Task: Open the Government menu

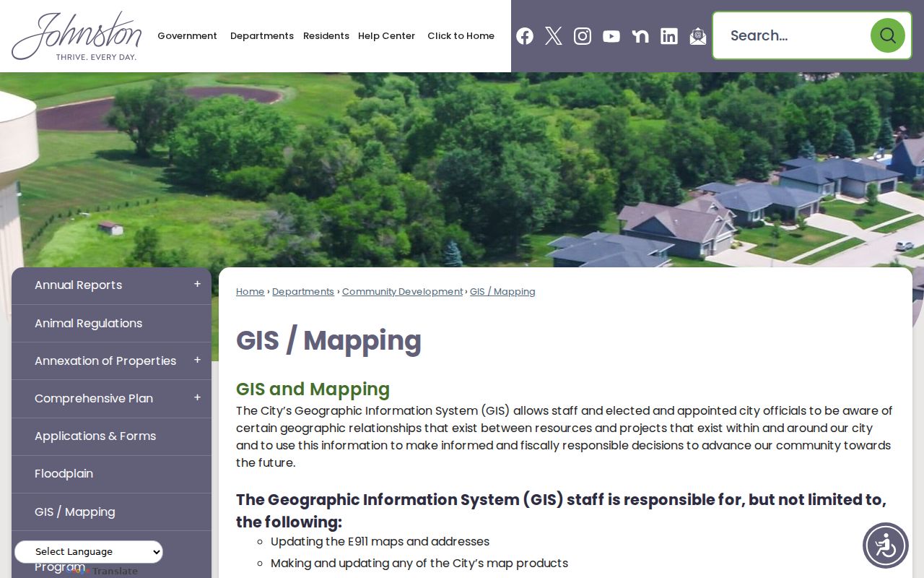Action: pyautogui.click(x=187, y=35)
